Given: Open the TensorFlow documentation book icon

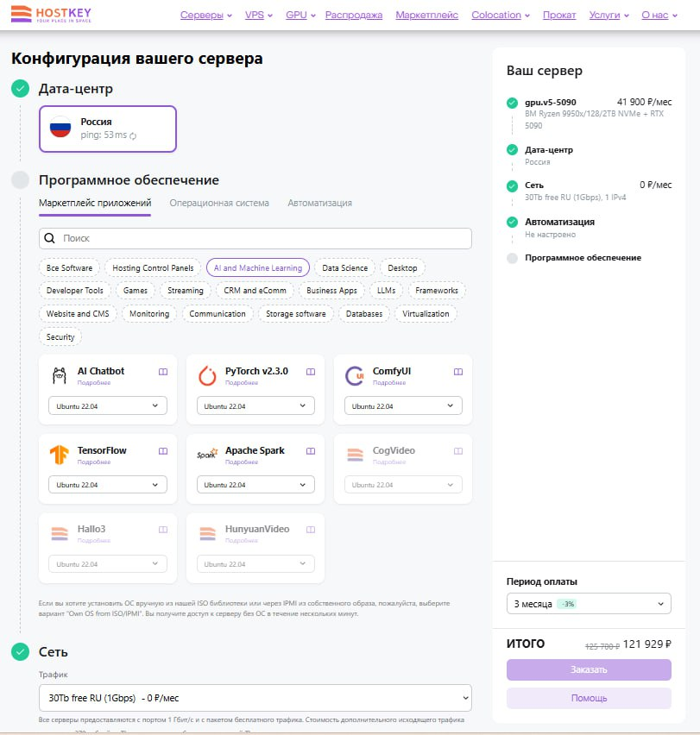Looking at the screenshot, I should (162, 451).
